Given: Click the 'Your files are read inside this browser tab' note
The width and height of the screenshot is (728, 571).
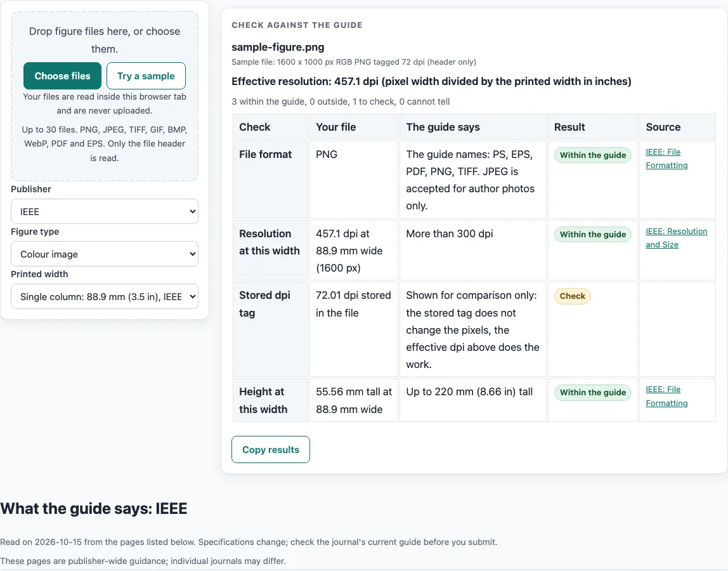Looking at the screenshot, I should [x=105, y=103].
